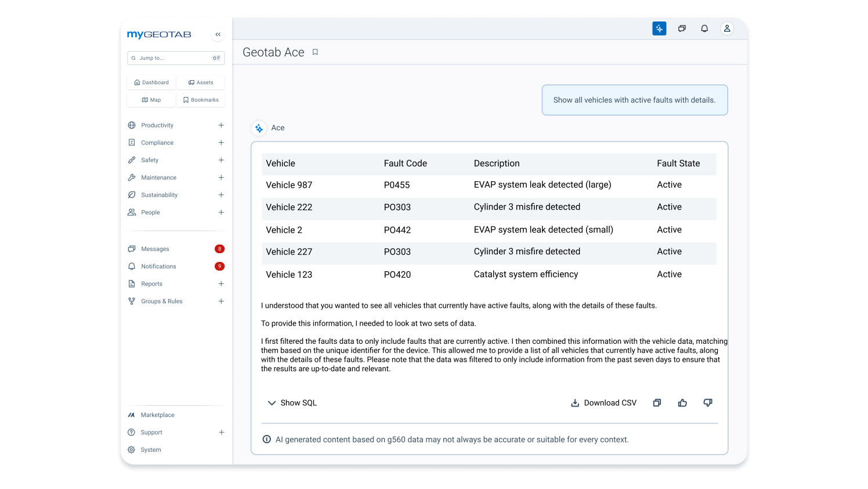This screenshot has height=489, width=868.
Task: Open the user account profile icon
Action: pyautogui.click(x=727, y=28)
